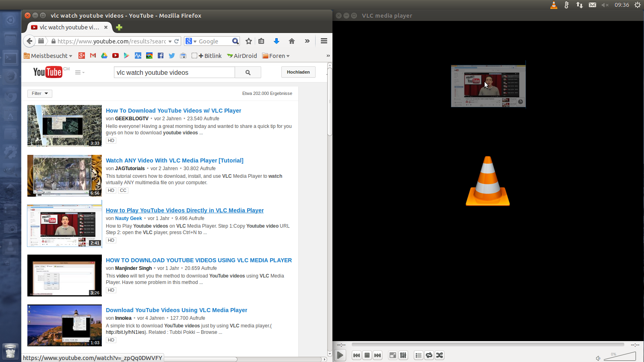Open VLC extended settings (equalizer) icon
Viewport: 644px width, 362px height.
[x=403, y=355]
